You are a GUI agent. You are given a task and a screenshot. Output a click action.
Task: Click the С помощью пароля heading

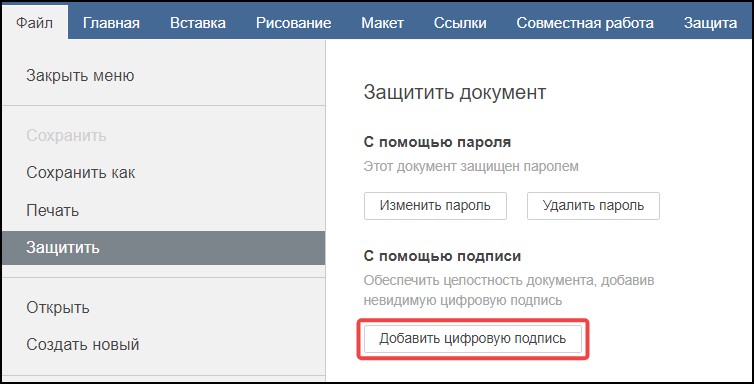point(437,143)
